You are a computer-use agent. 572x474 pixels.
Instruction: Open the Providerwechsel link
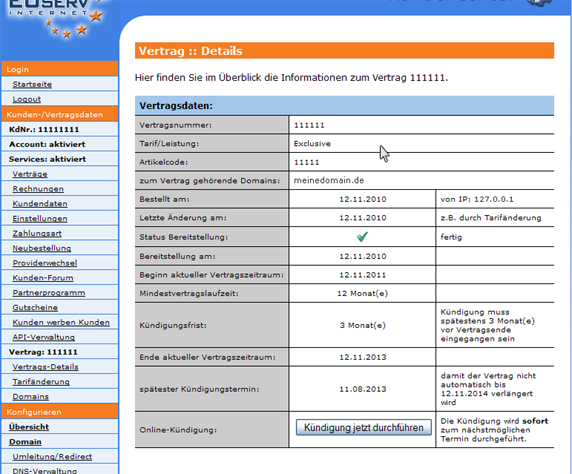pyautogui.click(x=45, y=263)
